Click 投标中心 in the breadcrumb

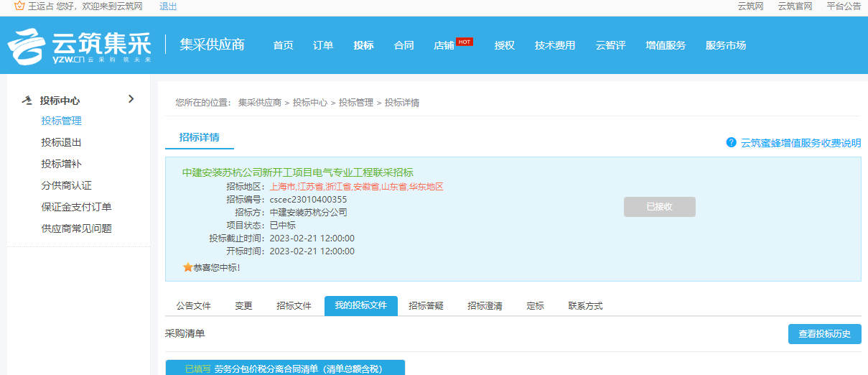pyautogui.click(x=309, y=103)
